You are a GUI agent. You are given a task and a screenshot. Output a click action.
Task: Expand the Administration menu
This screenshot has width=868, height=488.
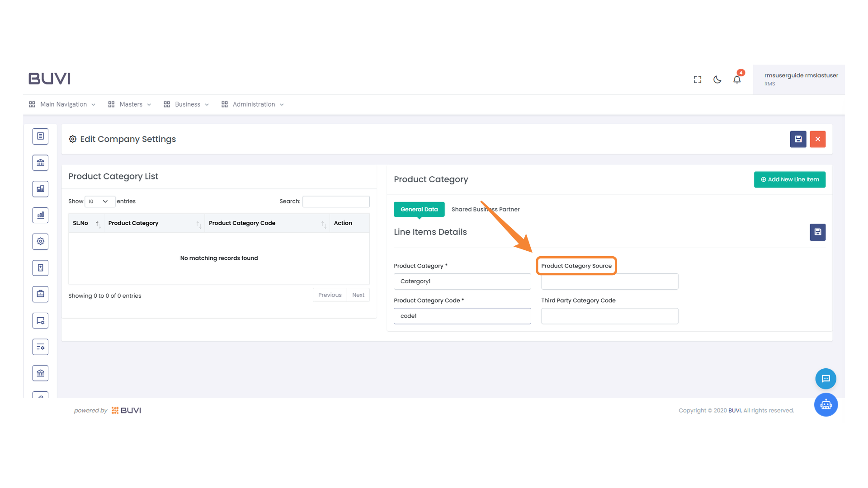point(253,104)
